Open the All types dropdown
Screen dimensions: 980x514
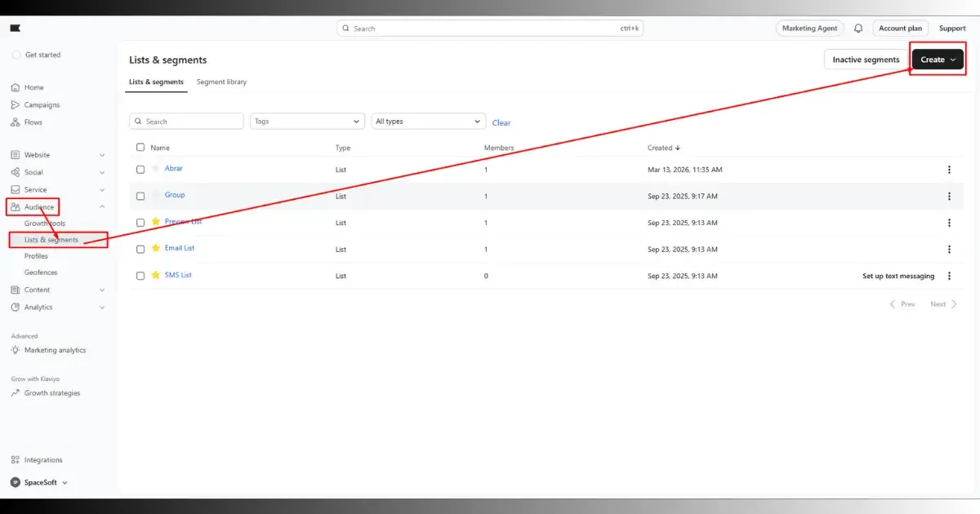coord(429,121)
